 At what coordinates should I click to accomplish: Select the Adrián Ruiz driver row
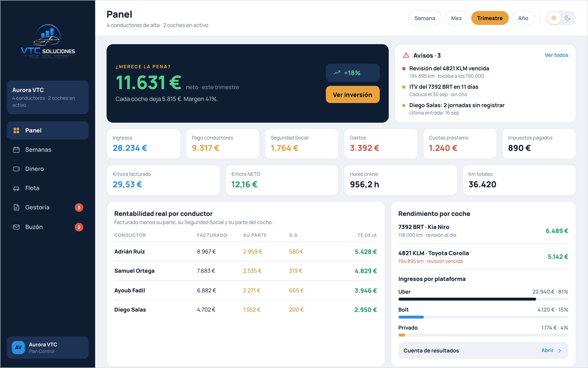[x=246, y=252]
